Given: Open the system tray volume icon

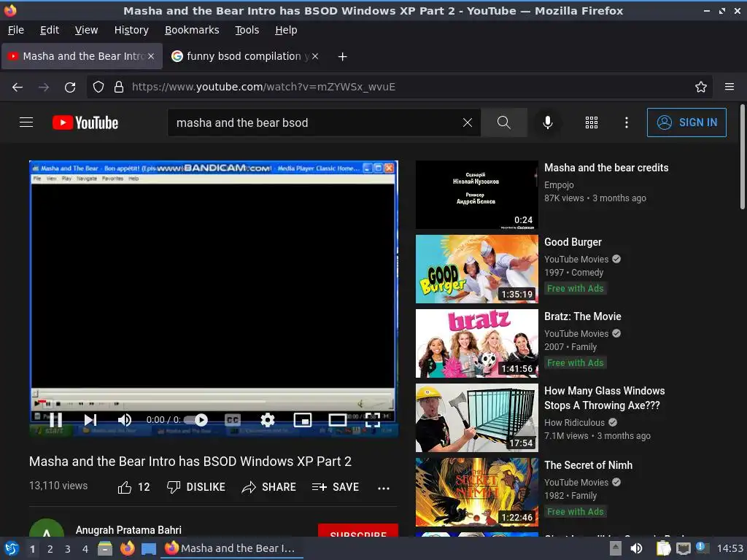Looking at the screenshot, I should click(x=636, y=548).
